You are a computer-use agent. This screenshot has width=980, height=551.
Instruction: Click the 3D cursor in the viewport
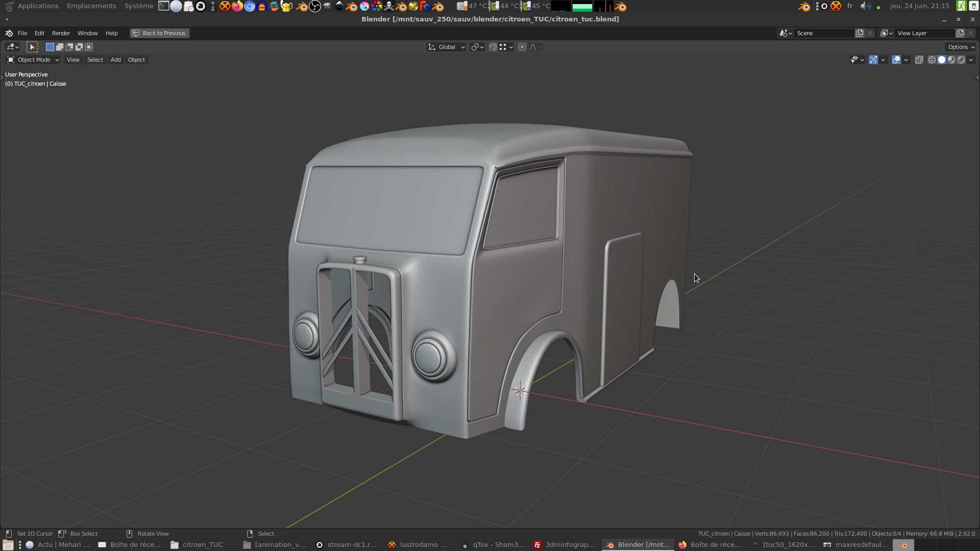point(520,390)
